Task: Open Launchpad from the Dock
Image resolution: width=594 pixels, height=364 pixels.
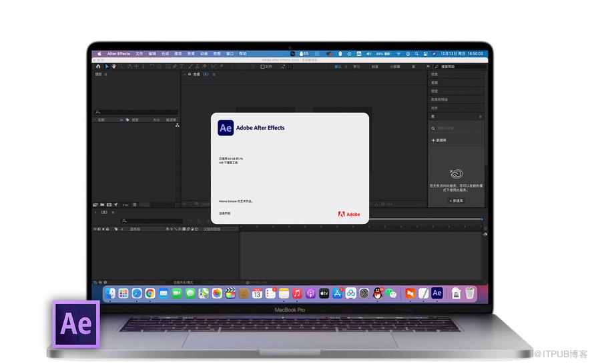Action: [x=123, y=293]
